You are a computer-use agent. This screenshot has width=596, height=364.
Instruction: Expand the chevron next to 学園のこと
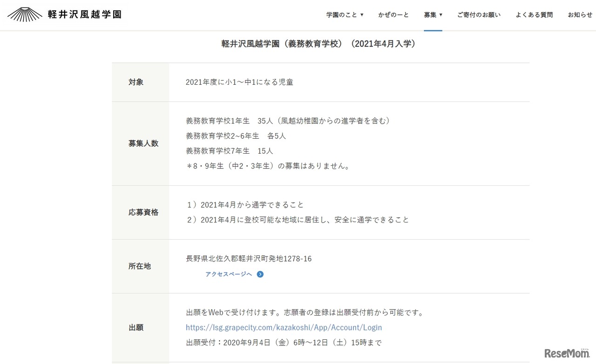pos(363,14)
